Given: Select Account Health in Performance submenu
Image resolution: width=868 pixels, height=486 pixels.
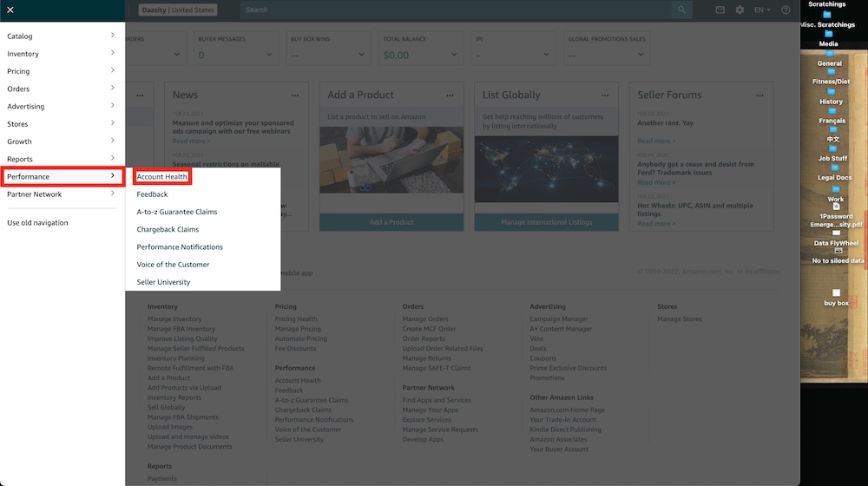Looking at the screenshot, I should point(162,176).
